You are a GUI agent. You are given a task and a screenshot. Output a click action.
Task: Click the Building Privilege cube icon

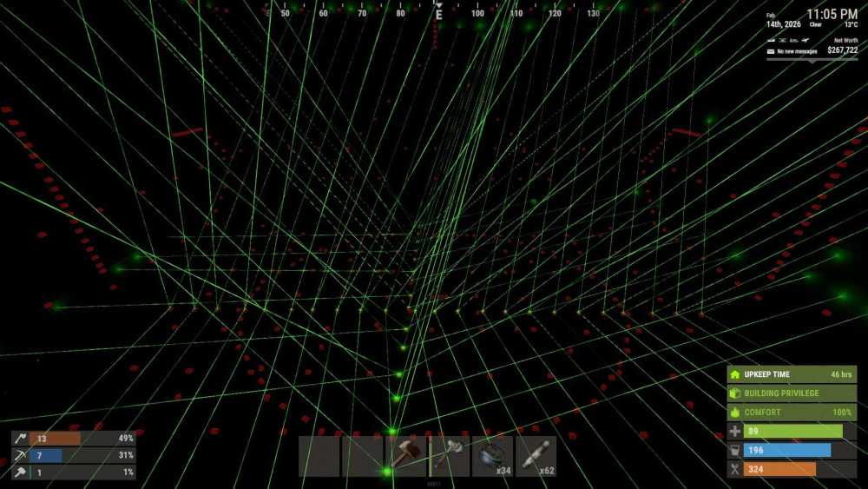point(735,393)
